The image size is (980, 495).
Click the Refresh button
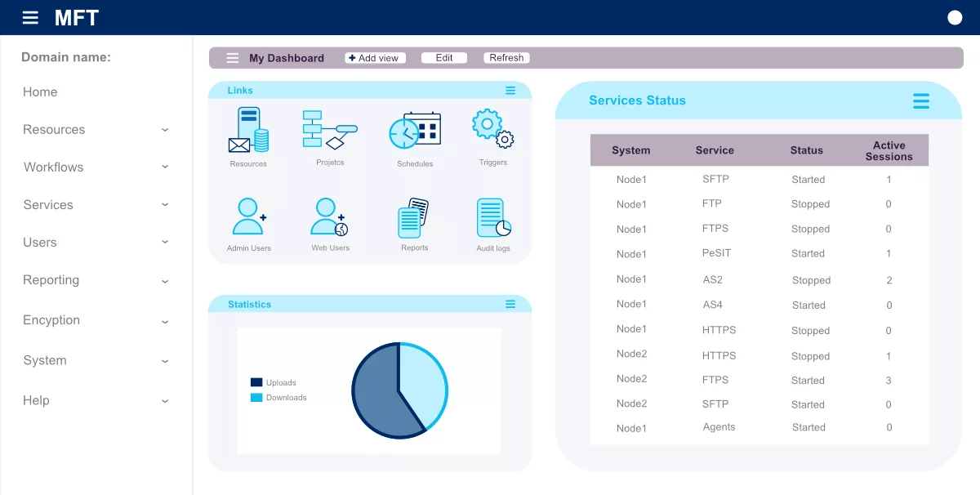pos(506,57)
